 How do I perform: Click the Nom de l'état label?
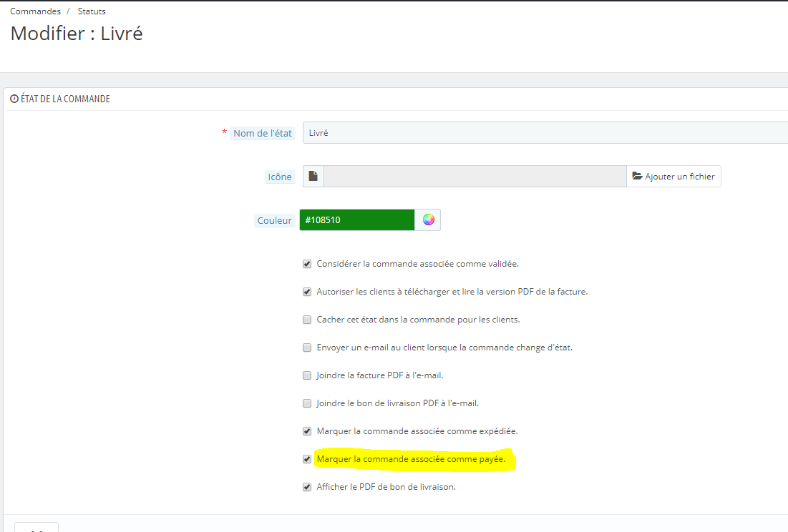263,133
